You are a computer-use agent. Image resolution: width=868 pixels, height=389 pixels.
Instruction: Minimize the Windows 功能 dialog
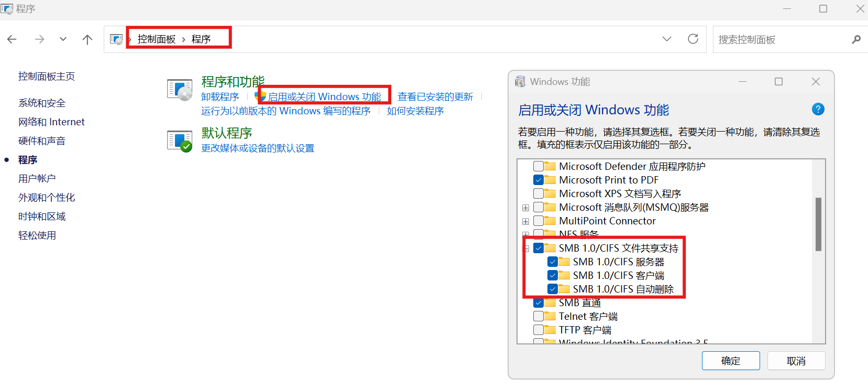click(743, 82)
